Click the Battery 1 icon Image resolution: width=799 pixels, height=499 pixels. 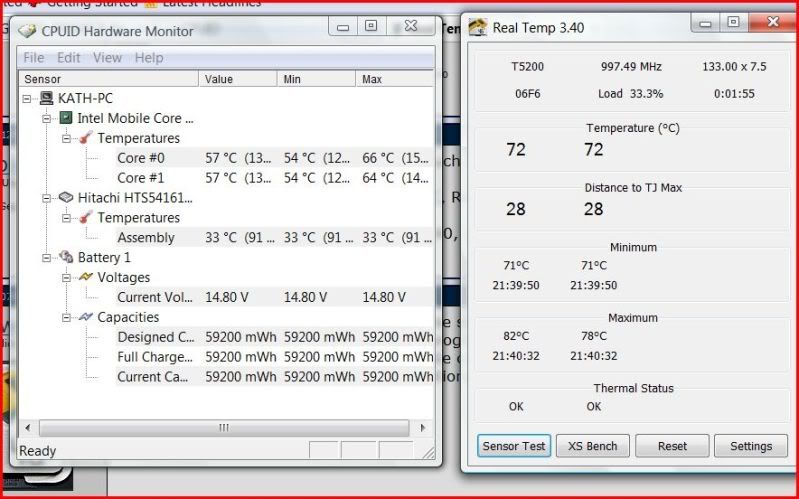[66, 257]
